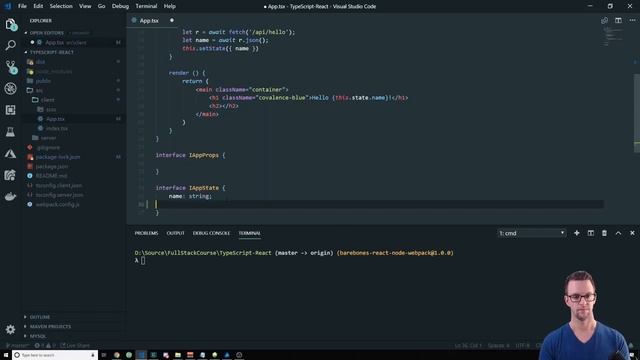Expand the MySQL section

38,336
